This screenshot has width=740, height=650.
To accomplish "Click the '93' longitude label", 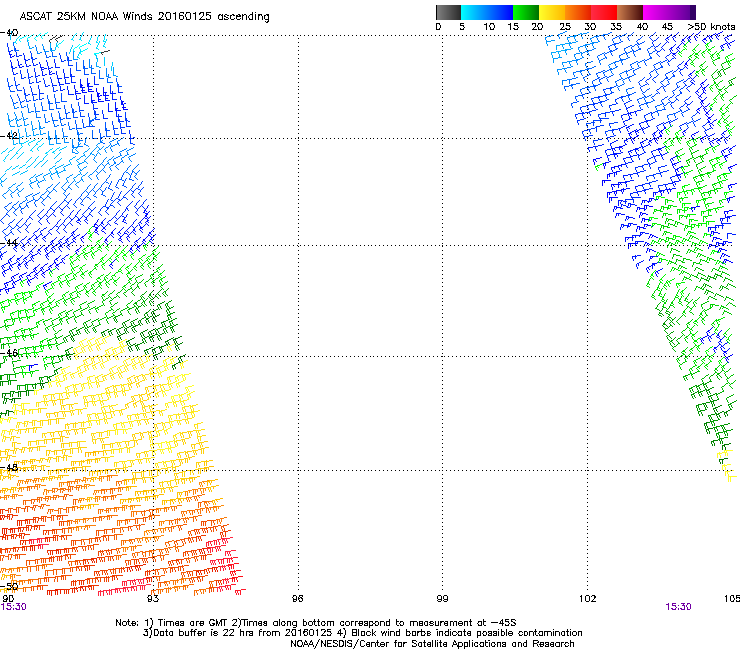I will [x=153, y=599].
